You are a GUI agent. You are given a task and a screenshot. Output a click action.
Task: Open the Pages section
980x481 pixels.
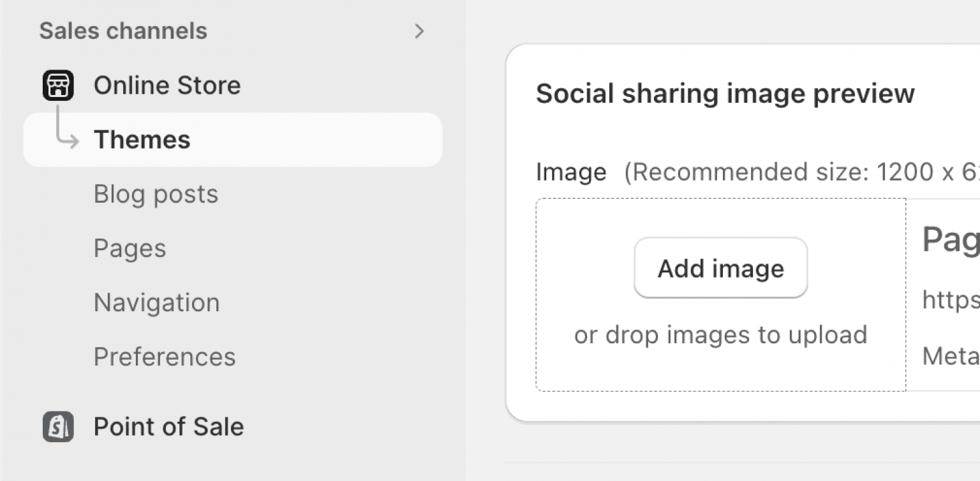pos(130,248)
